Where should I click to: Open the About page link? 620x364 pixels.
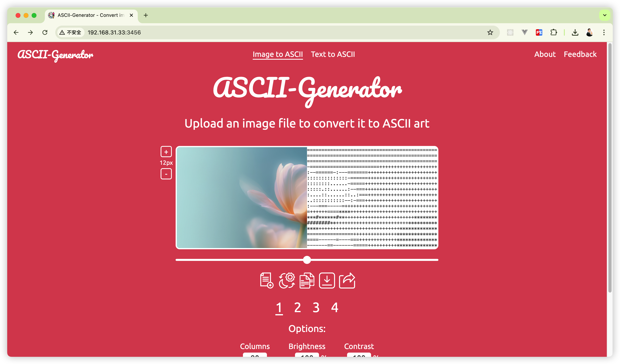(545, 54)
